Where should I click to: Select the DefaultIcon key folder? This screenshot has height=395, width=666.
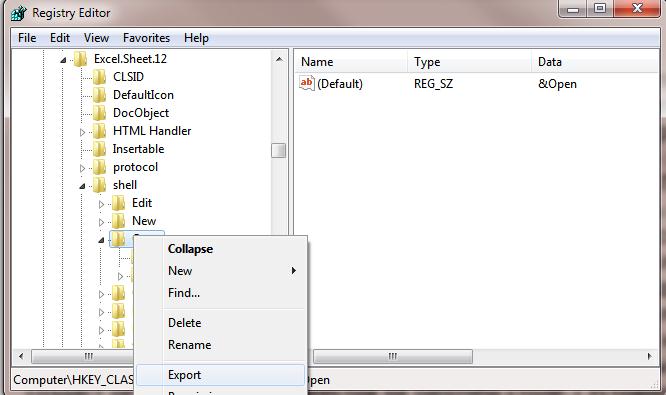pyautogui.click(x=99, y=95)
